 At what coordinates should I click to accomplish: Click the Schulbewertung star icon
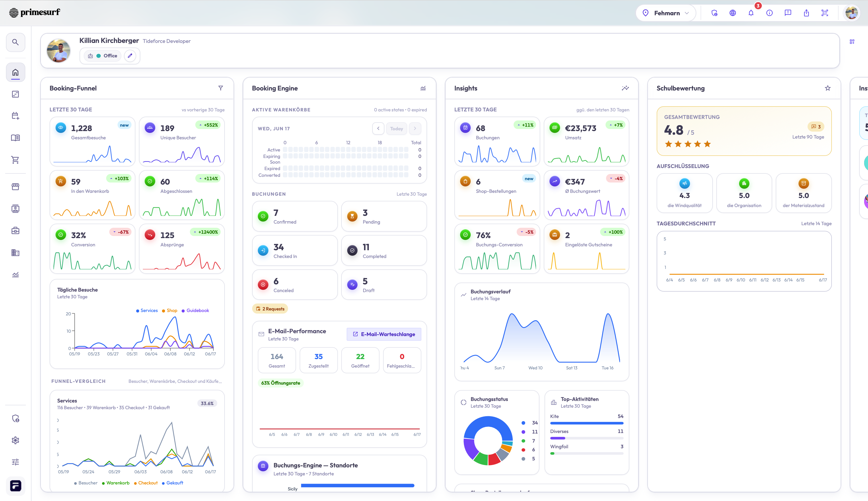point(827,88)
